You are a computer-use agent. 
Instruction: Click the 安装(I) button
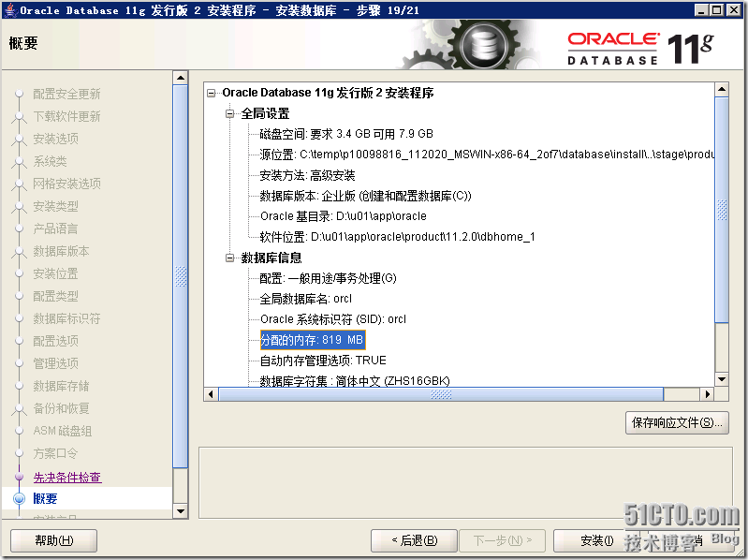(x=596, y=540)
